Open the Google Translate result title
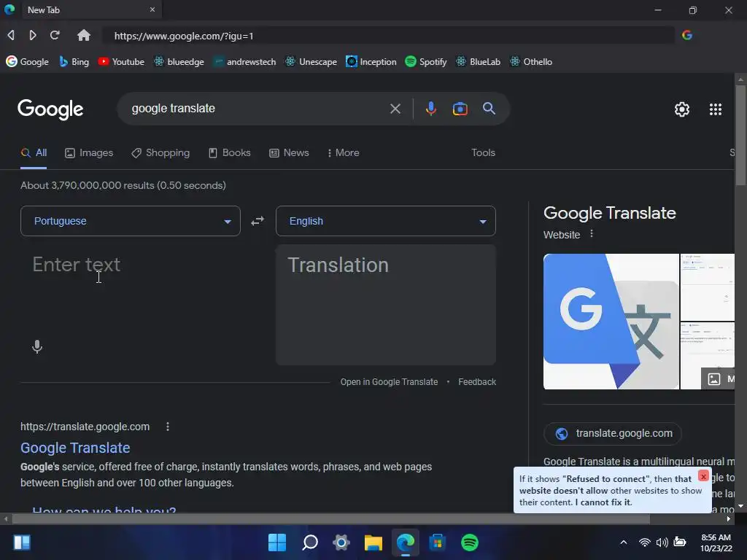Screen dimensions: 747x560 pyautogui.click(x=75, y=448)
